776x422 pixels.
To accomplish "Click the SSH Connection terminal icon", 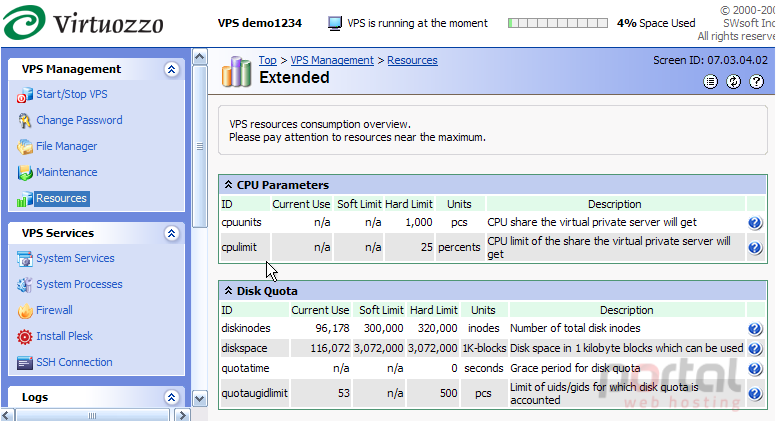I will click(x=24, y=363).
